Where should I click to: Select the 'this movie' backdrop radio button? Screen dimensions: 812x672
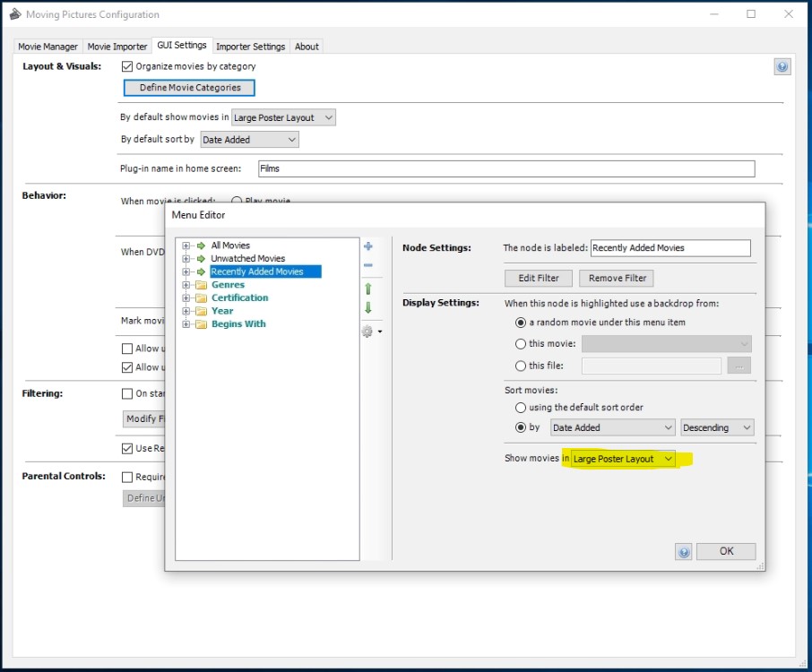pos(521,344)
